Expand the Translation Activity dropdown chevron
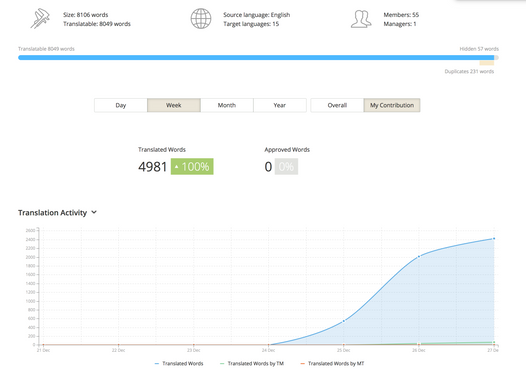This screenshot has width=526, height=380. point(94,212)
